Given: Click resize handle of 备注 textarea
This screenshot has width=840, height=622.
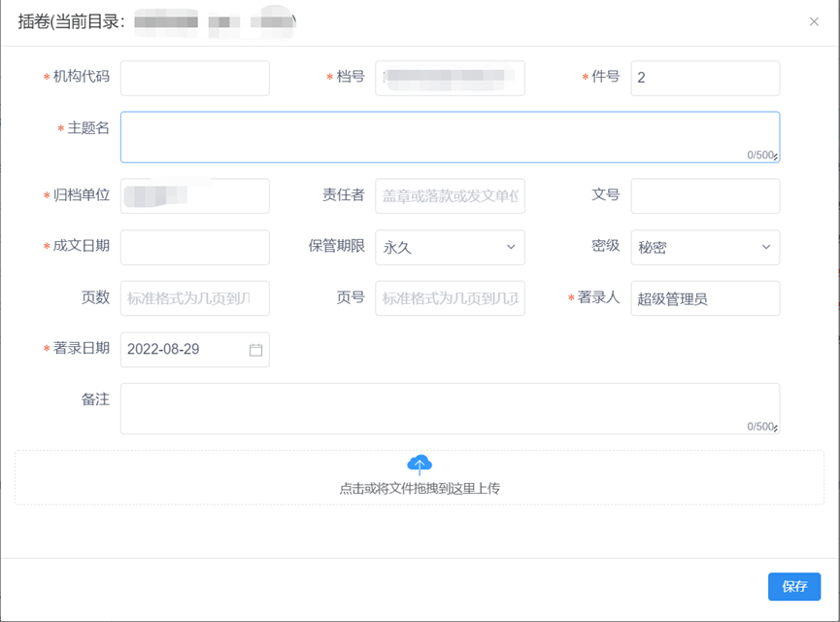Looking at the screenshot, I should coord(776,430).
